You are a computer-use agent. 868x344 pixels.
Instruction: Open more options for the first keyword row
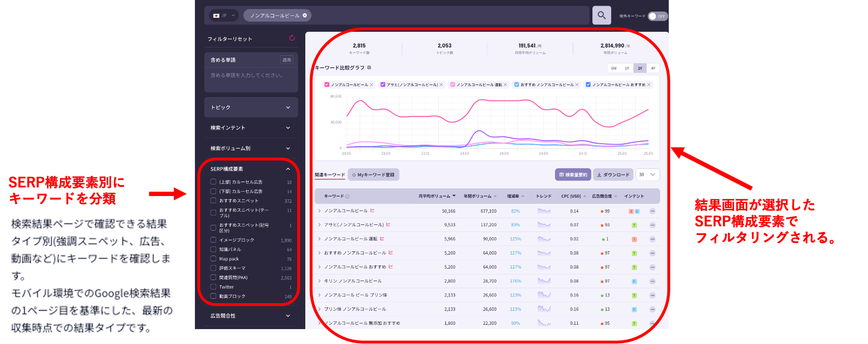(652, 211)
